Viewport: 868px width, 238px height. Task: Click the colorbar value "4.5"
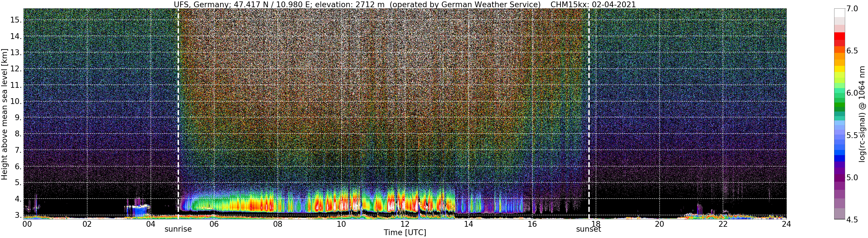pyautogui.click(x=852, y=220)
